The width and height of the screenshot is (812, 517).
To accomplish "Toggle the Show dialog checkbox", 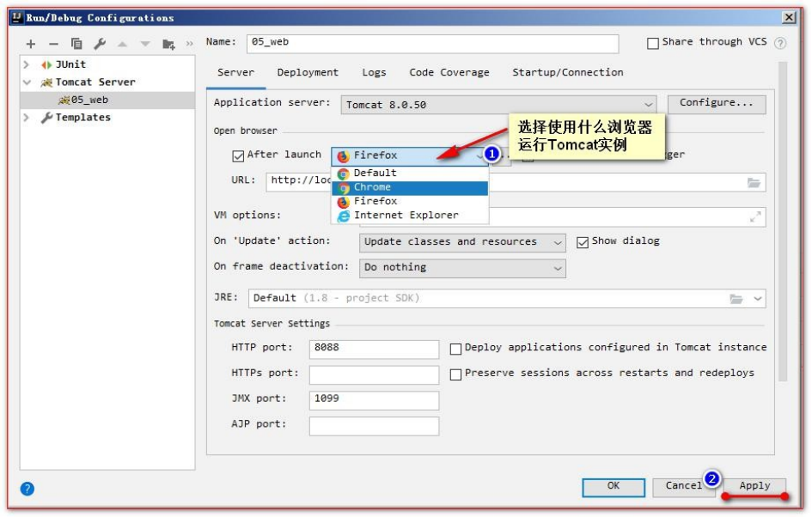I will coord(583,242).
